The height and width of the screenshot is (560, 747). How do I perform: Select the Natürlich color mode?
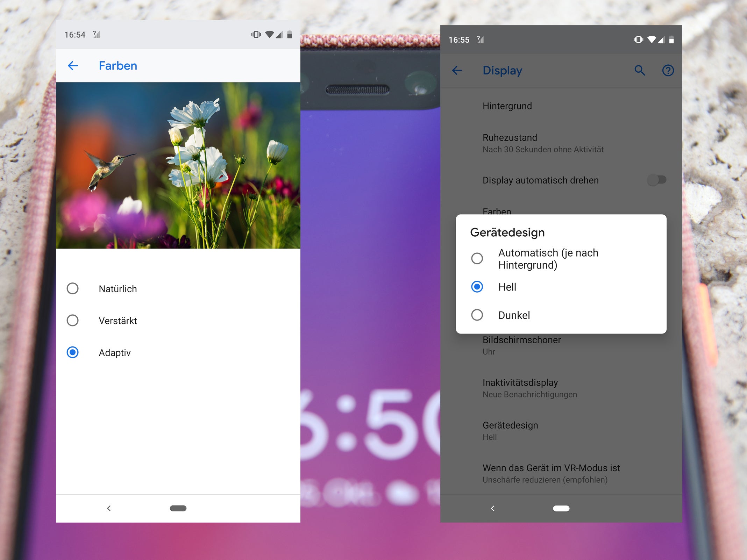pyautogui.click(x=178, y=289)
